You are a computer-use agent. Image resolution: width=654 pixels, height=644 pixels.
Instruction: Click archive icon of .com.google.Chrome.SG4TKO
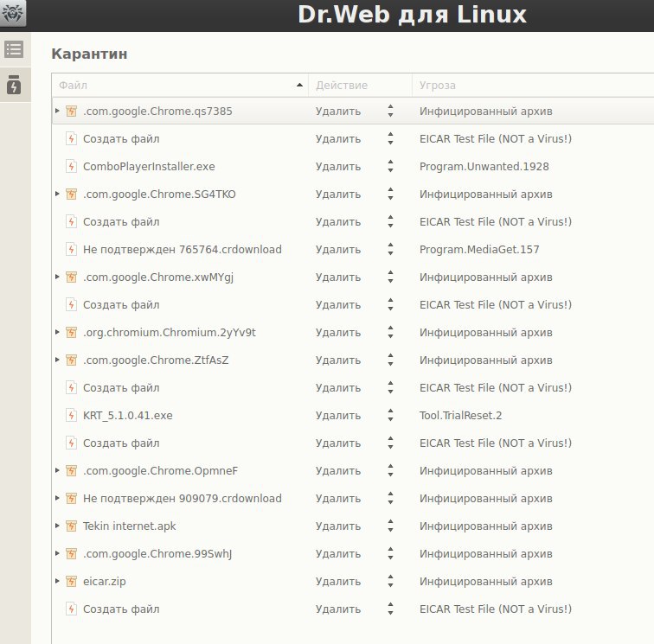pyautogui.click(x=71, y=194)
